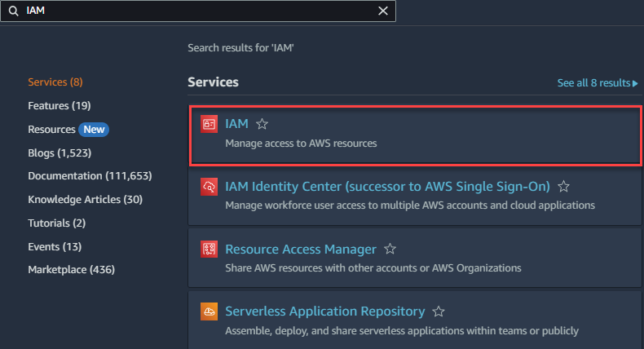Click the 'Search results for IAM' text
This screenshot has width=644, height=349.
240,47
